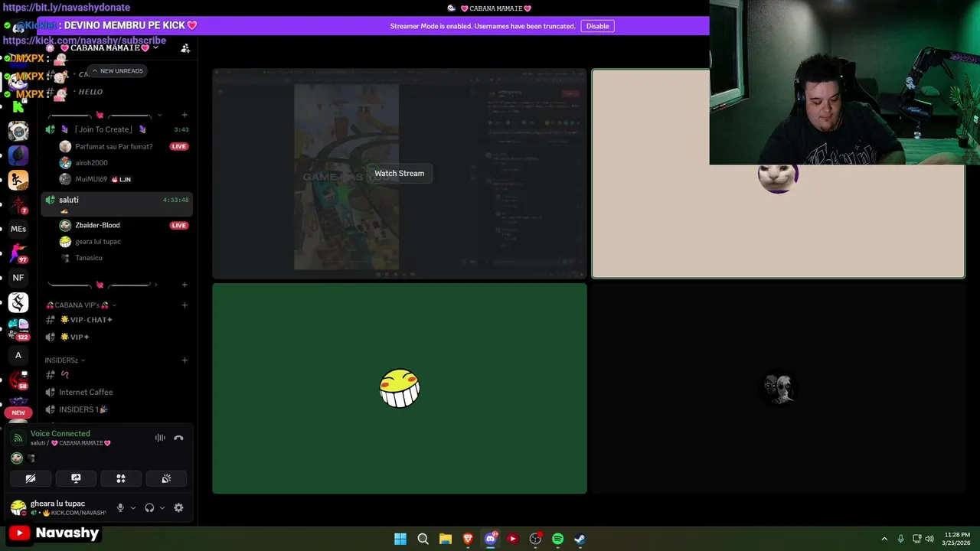Open User Settings gear

pos(178,507)
